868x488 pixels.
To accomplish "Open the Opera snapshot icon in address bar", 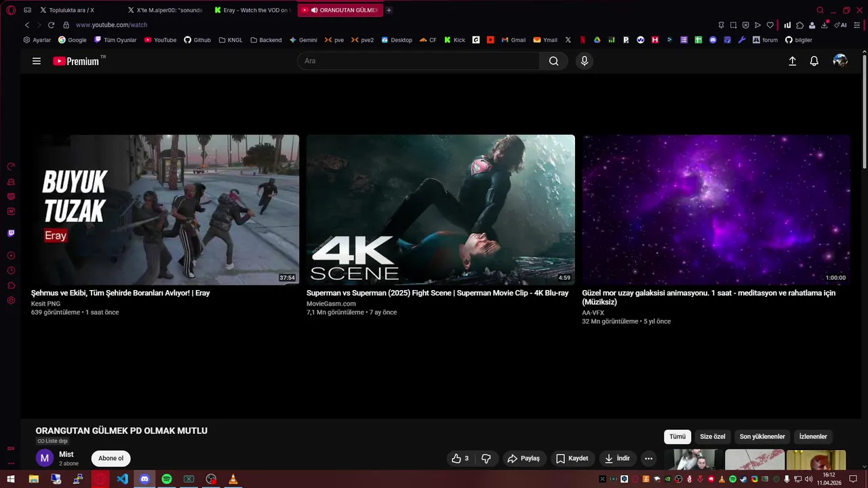I will point(733,25).
